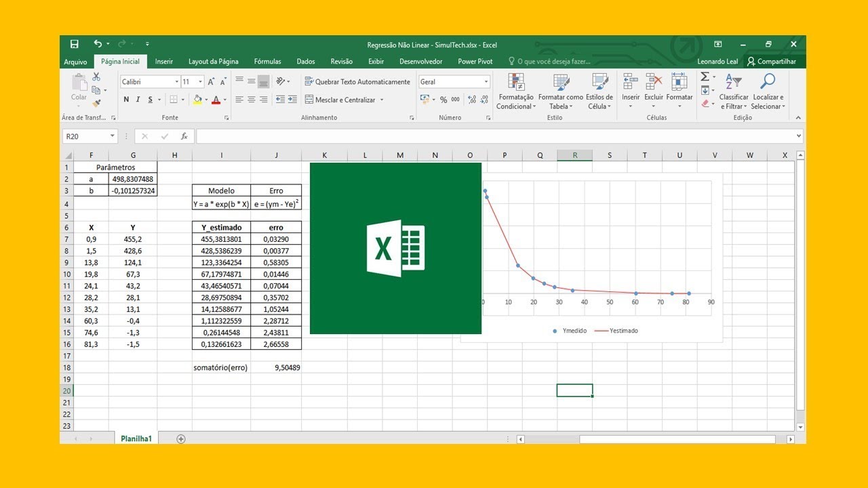This screenshot has width=868, height=488.
Task: Center text horizontally
Action: pyautogui.click(x=252, y=100)
